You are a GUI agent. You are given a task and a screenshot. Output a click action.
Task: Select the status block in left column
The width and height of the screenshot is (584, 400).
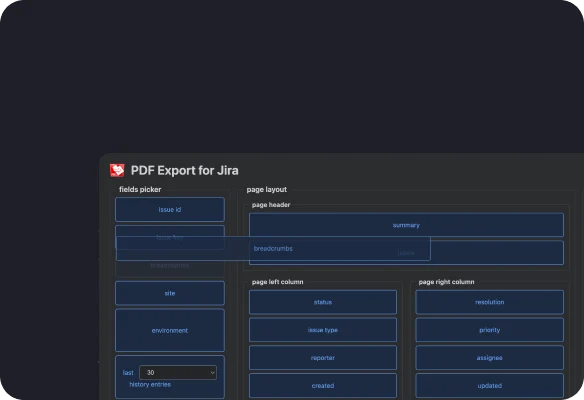click(x=323, y=302)
